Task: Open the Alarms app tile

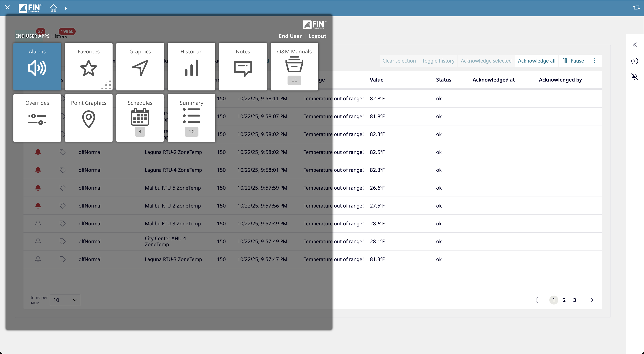Action: tap(37, 66)
